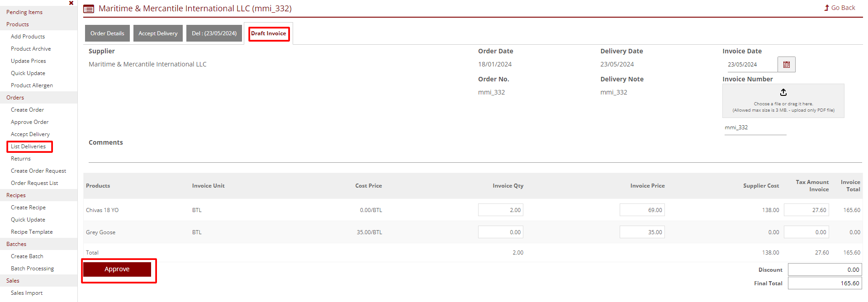868x302 pixels.
Task: Open Batch Processing from the sidebar
Action: coord(33,269)
